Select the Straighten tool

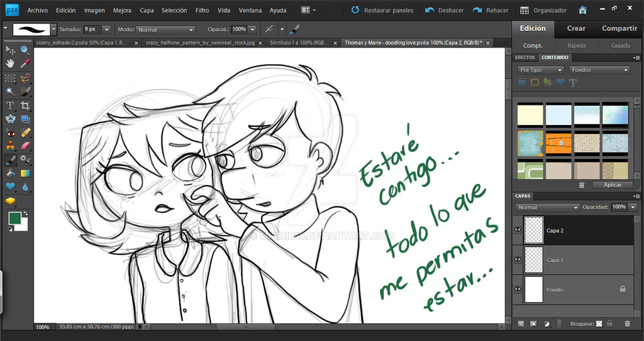coord(25,119)
